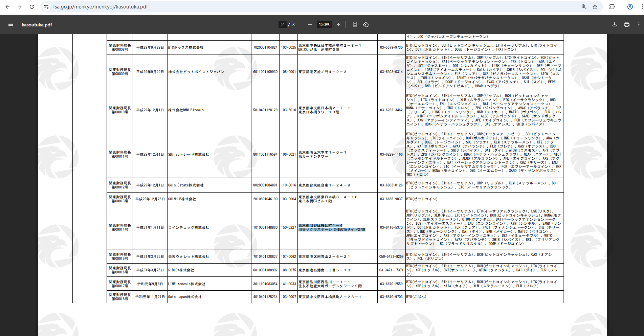Open the PDF viewer more actions menu

click(x=639, y=24)
